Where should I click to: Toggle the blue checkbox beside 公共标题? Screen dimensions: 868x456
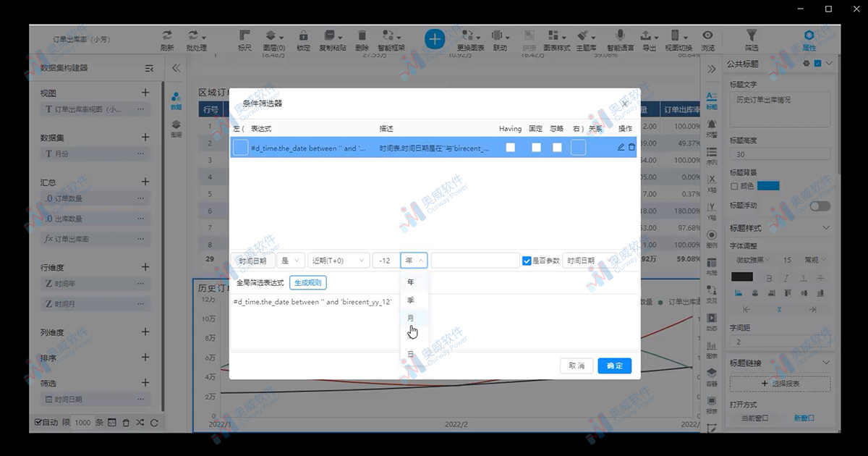pos(817,64)
